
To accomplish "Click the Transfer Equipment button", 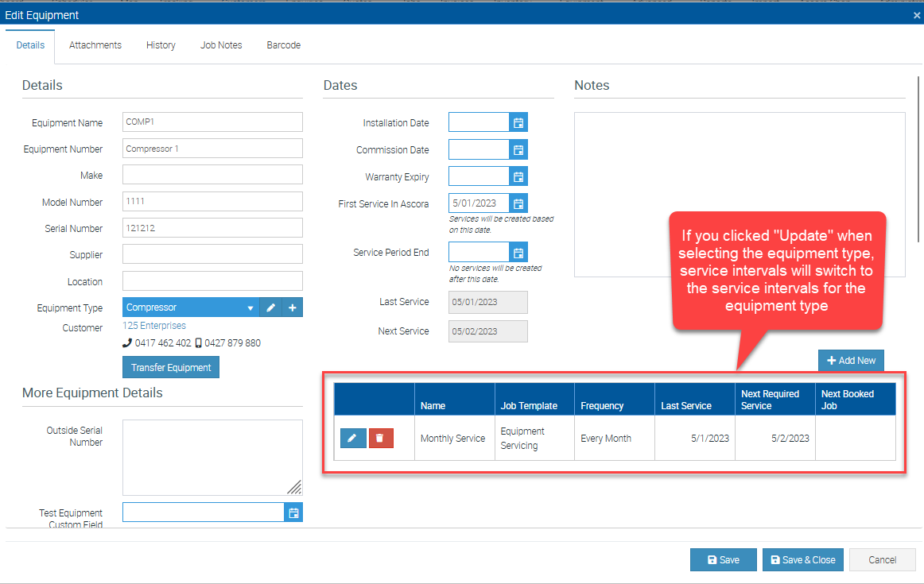I will pyautogui.click(x=171, y=367).
